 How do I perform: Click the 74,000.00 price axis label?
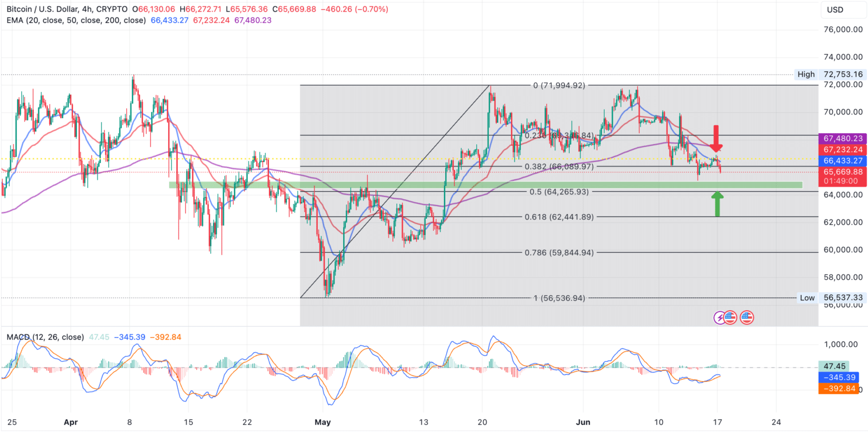click(x=843, y=57)
